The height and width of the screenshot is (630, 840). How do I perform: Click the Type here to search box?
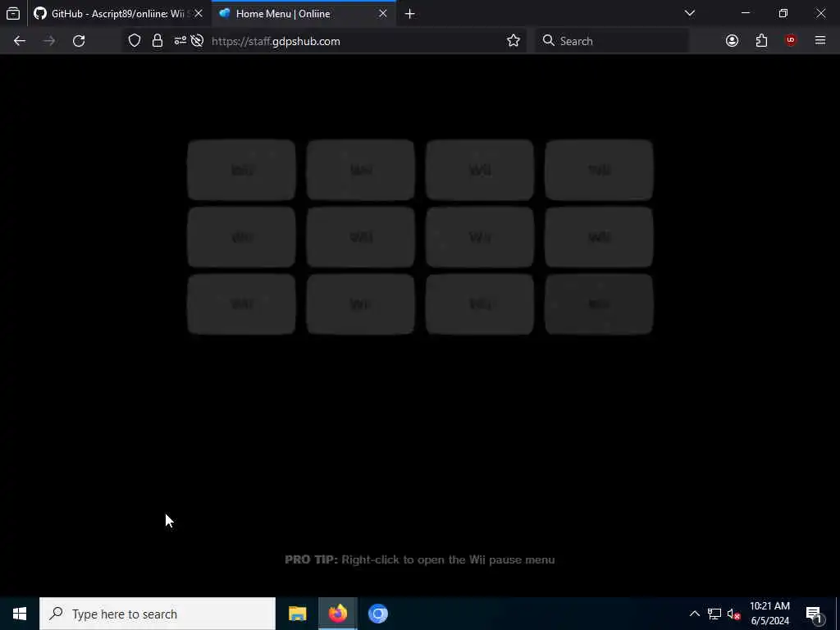(x=157, y=614)
